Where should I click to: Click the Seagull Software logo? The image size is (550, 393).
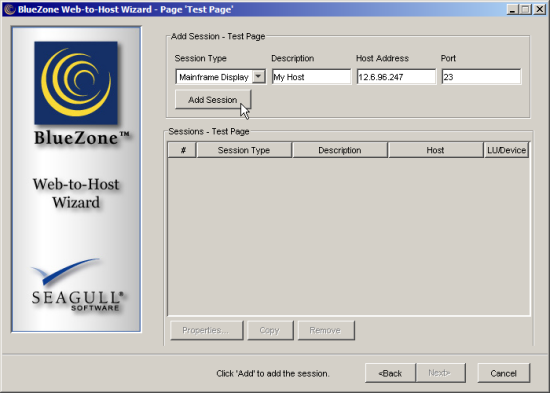(x=78, y=286)
